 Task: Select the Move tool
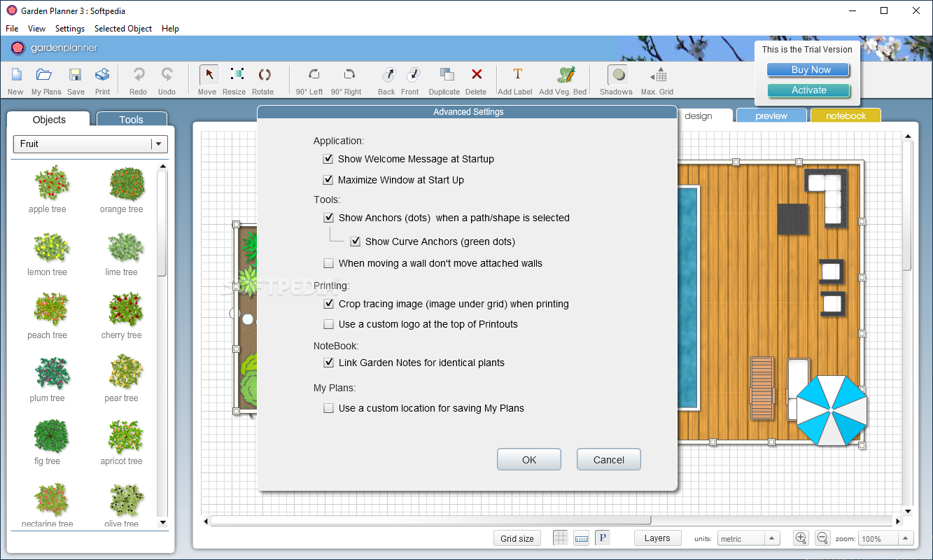click(209, 75)
